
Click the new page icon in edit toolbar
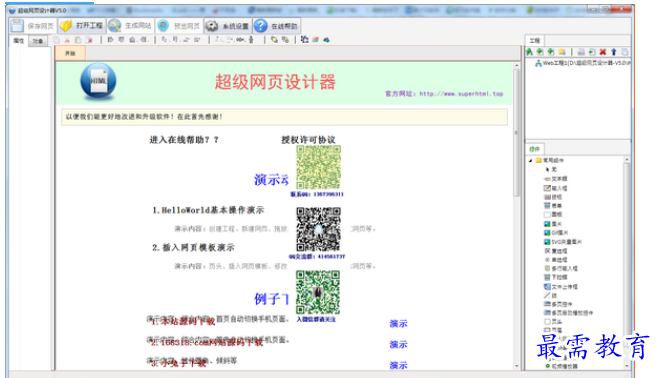(56, 40)
